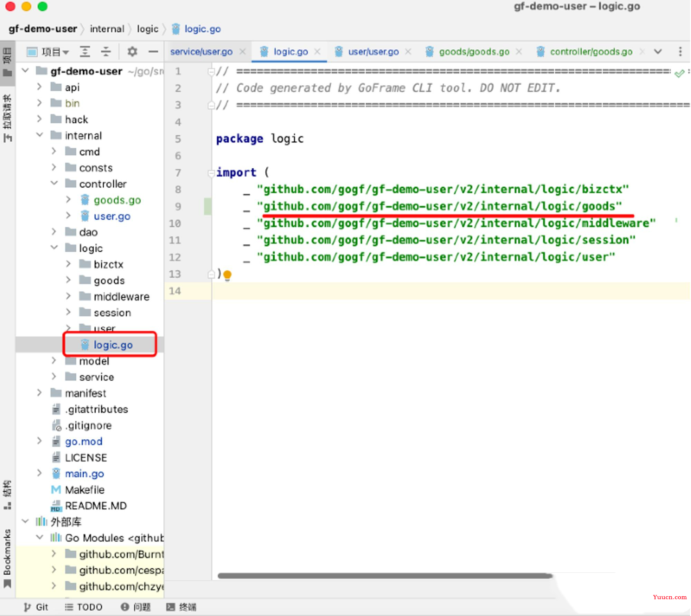Collapse the gf-demo-user root folder
This screenshot has width=691, height=616.
(25, 71)
